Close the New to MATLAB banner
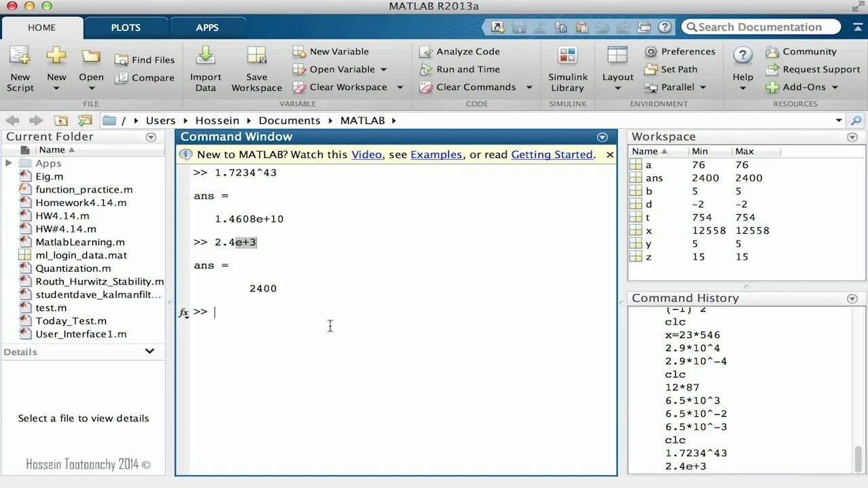868x488 pixels. coord(610,155)
